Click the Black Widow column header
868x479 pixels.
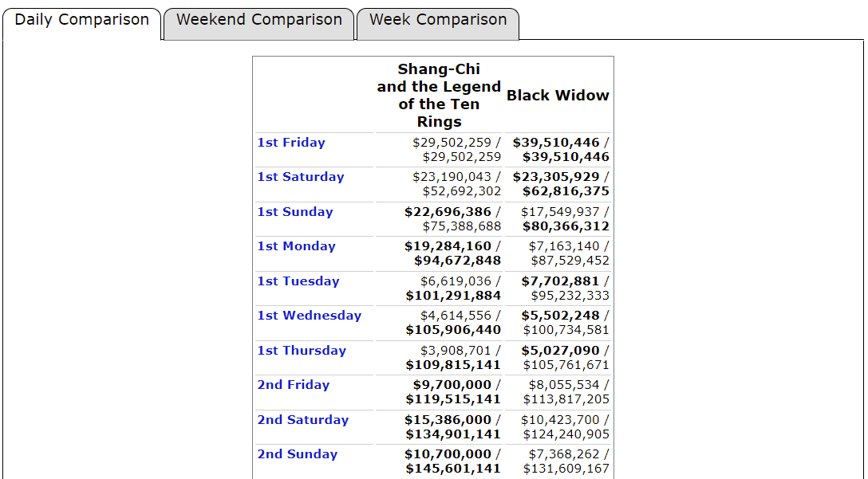558,96
